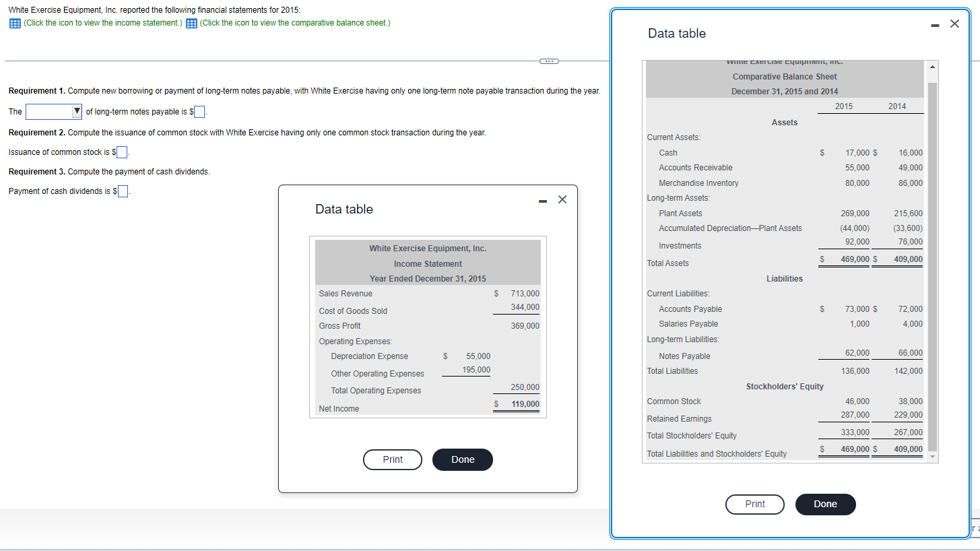Click the 2015 column header
980x551 pixels.
point(844,106)
